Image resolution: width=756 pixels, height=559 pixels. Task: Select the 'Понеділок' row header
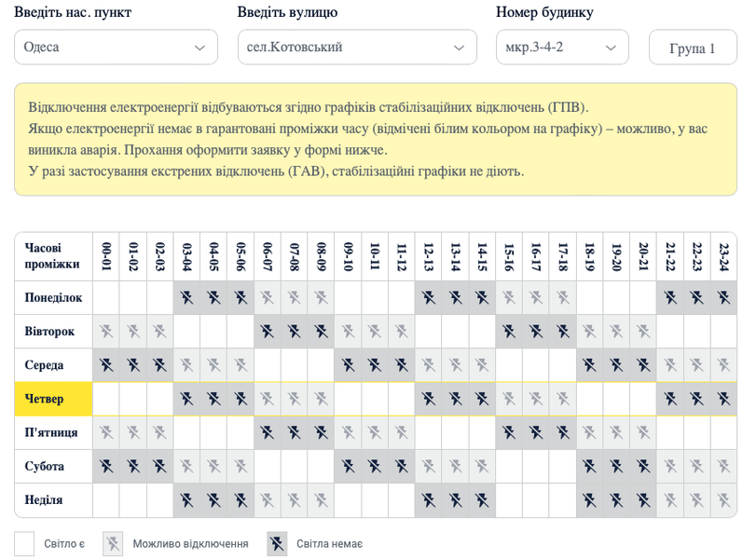(53, 298)
